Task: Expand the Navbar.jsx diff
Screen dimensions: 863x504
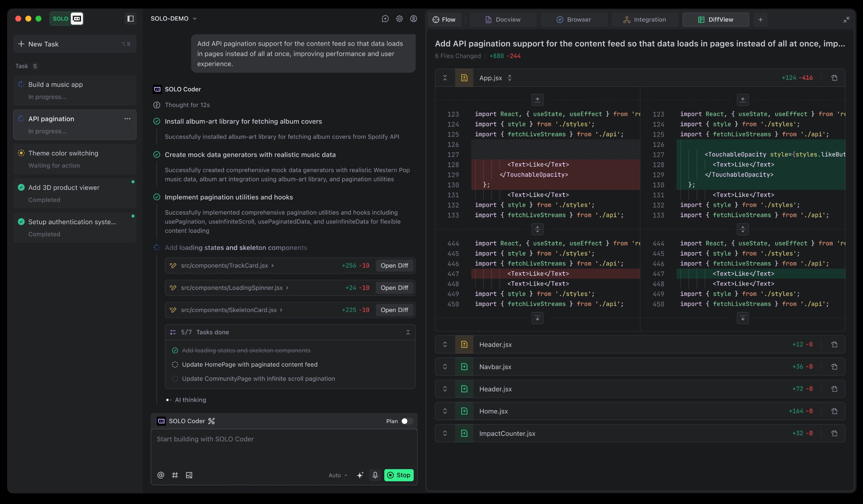Action: tap(445, 367)
